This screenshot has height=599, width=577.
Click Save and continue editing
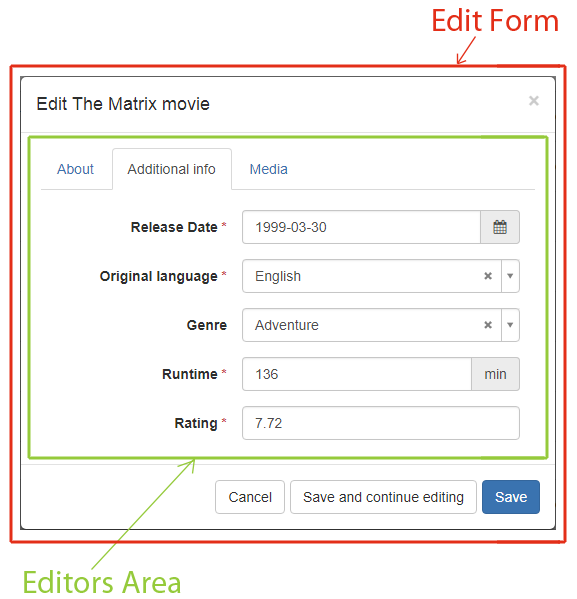tap(383, 497)
